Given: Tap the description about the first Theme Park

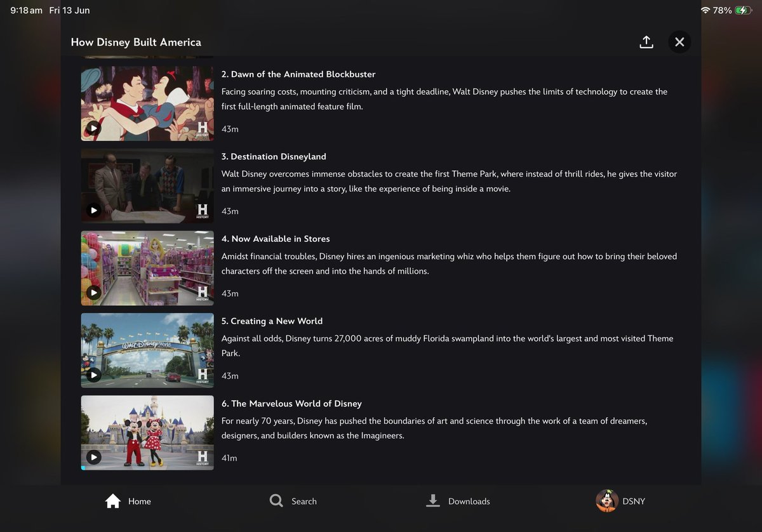Looking at the screenshot, I should pos(449,181).
